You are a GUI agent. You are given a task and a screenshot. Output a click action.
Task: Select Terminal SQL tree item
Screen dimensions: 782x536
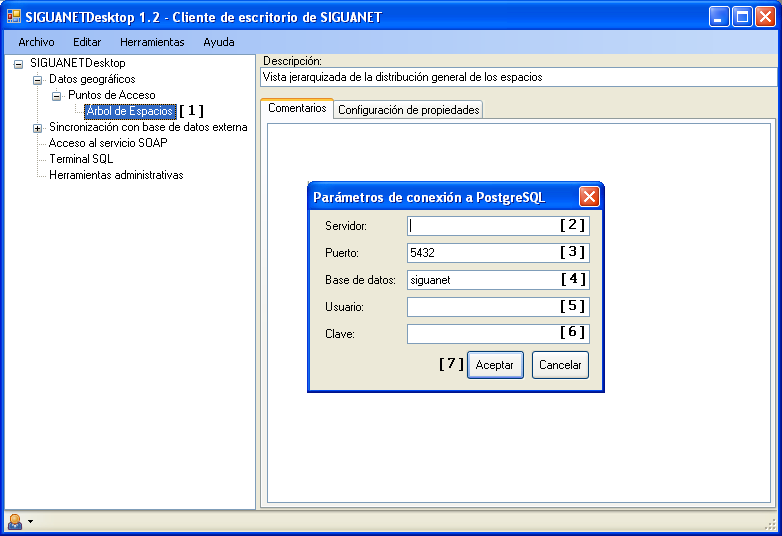81,159
